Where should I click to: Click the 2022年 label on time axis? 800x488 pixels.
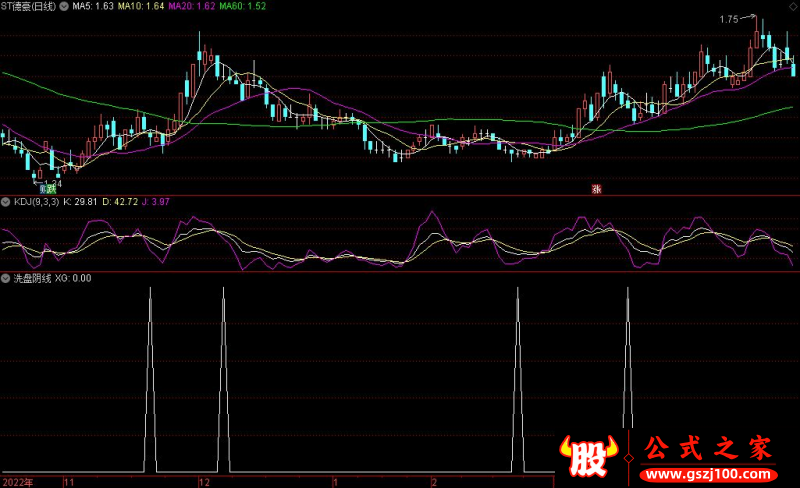click(x=16, y=481)
